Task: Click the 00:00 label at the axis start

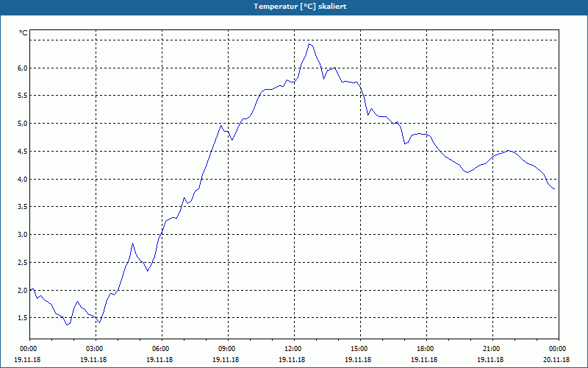Action: pyautogui.click(x=27, y=349)
